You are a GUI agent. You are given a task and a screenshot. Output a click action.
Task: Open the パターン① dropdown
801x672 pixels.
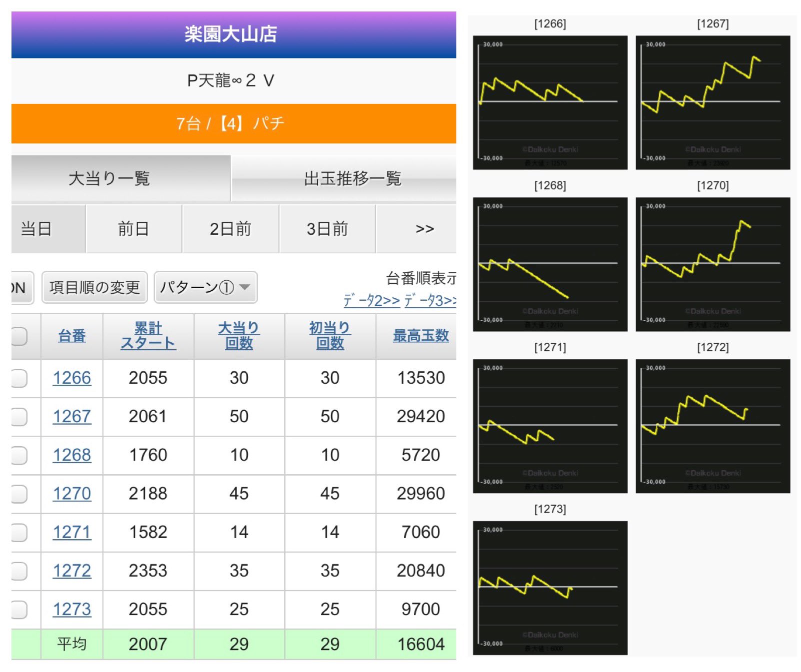point(205,287)
